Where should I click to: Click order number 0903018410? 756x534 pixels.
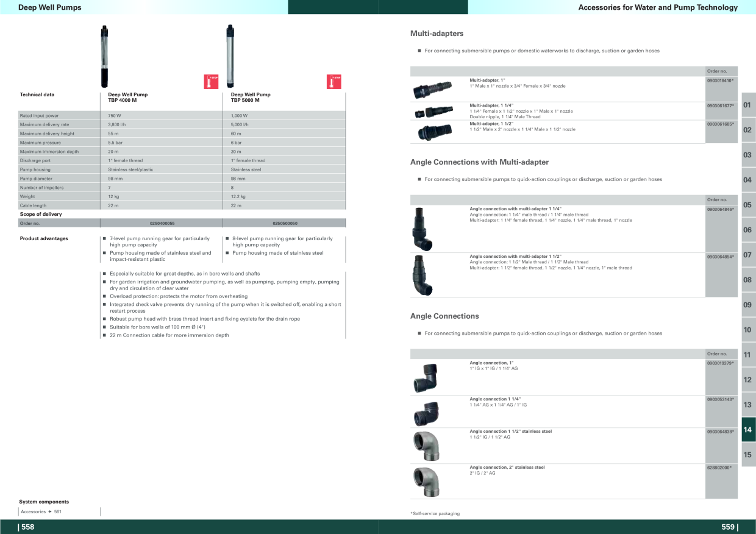point(720,80)
